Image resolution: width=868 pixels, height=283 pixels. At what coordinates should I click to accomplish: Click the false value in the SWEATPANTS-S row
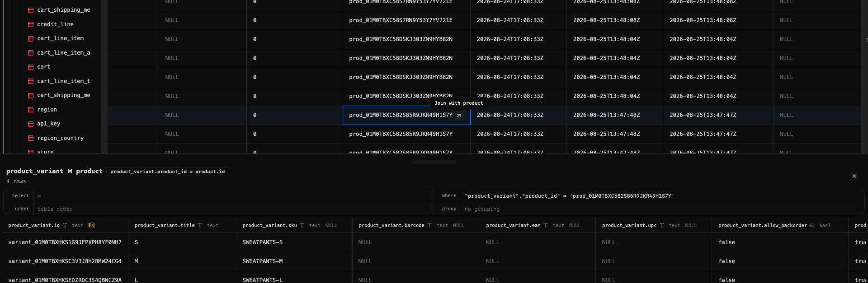click(x=726, y=242)
